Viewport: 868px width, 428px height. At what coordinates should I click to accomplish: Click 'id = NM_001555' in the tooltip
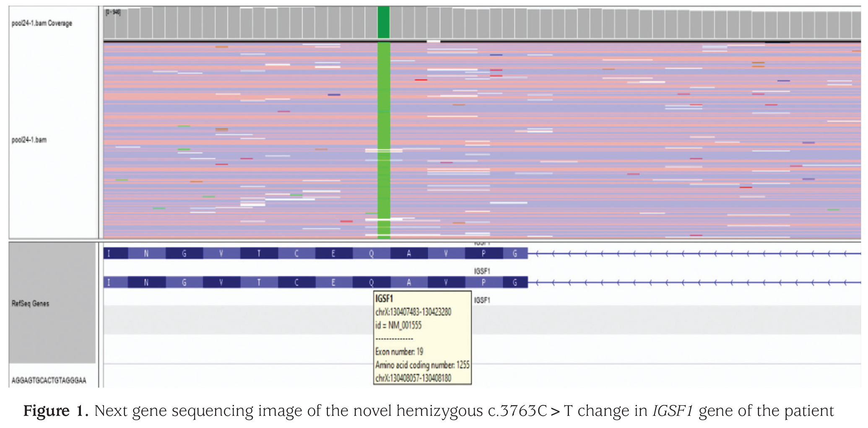(x=398, y=325)
